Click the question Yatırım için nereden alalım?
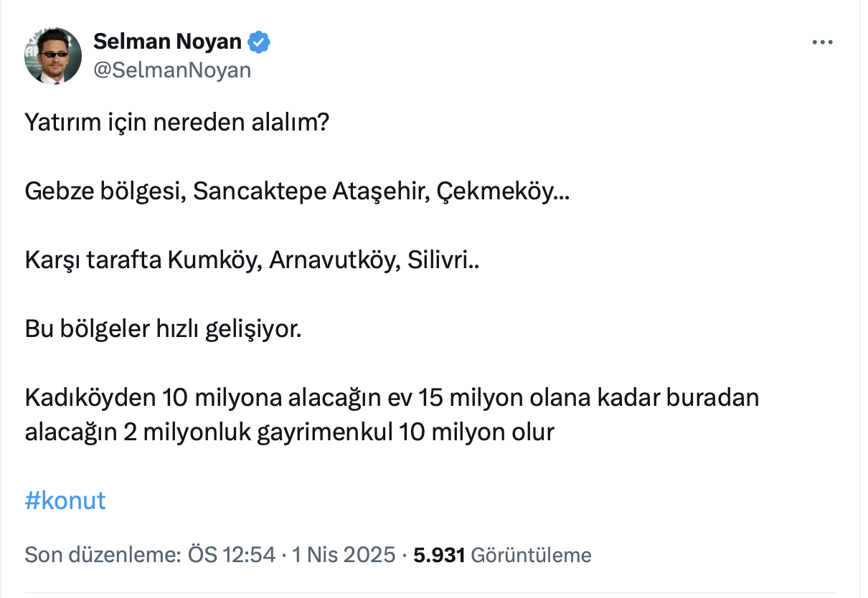Viewport: 868px width, 598px height. (x=176, y=123)
